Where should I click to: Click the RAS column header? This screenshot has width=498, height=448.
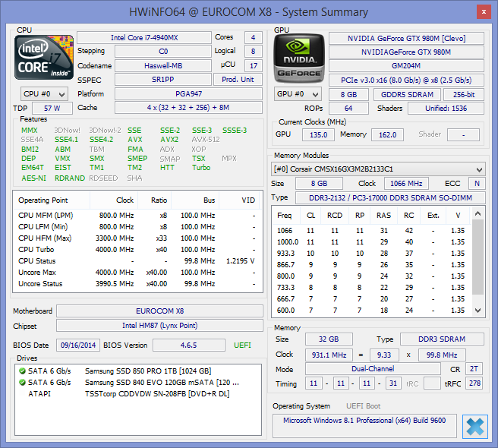click(383, 216)
